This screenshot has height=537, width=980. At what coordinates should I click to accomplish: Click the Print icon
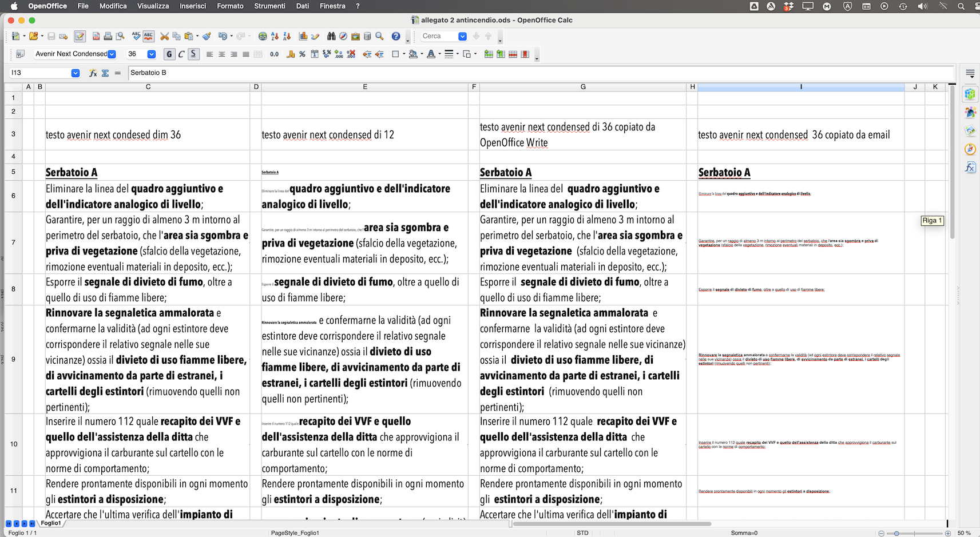(108, 36)
